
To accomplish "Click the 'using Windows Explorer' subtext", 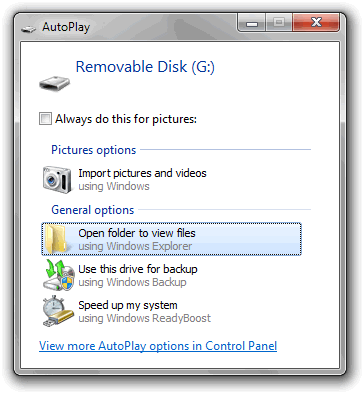I will (x=135, y=246).
